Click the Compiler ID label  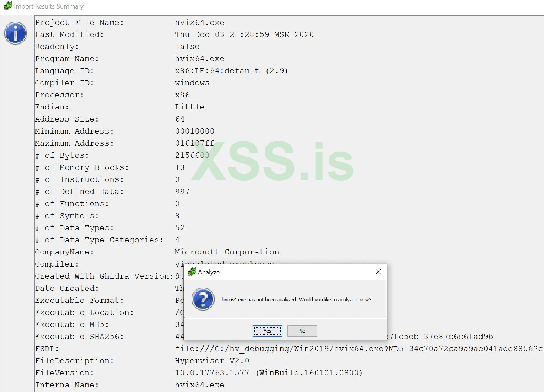click(64, 83)
